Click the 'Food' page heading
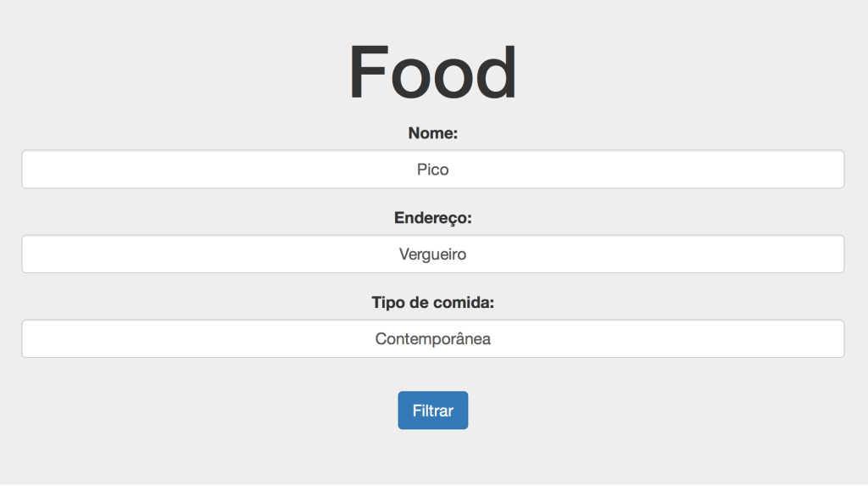 tap(432, 73)
